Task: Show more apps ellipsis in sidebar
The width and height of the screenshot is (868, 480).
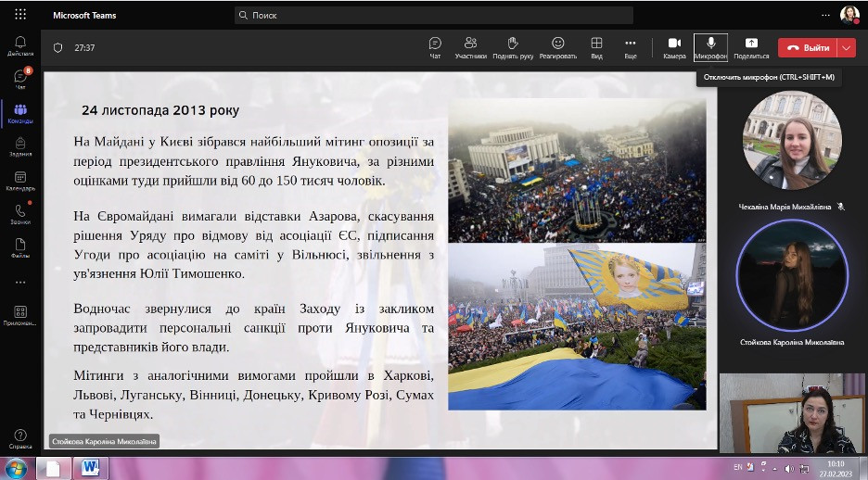Action: (20, 282)
